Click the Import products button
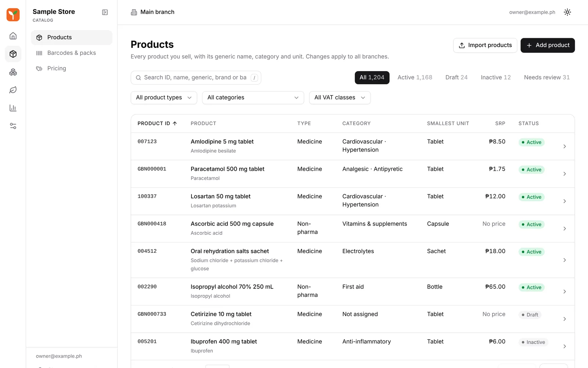Viewport: 588px width, 368px height. click(485, 45)
